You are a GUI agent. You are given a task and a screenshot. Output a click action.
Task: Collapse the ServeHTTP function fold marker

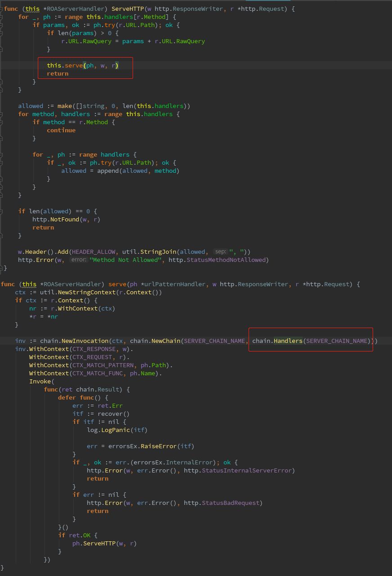[2, 9]
